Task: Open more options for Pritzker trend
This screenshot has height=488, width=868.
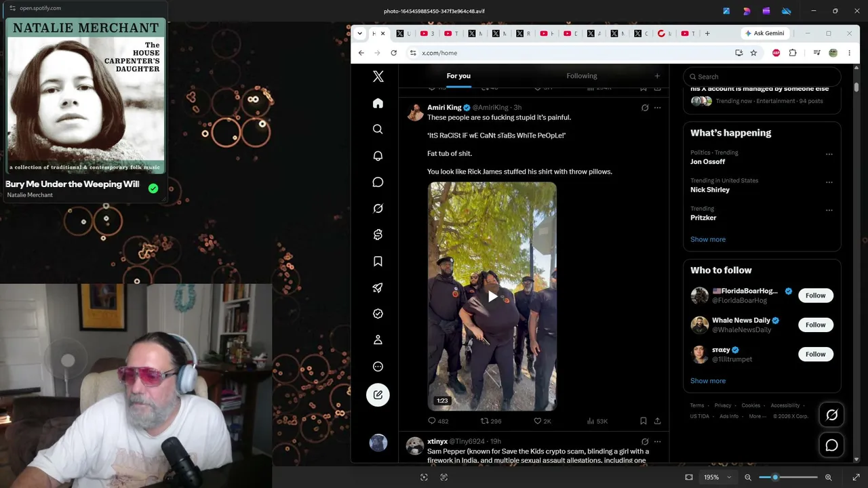Action: pyautogui.click(x=829, y=210)
